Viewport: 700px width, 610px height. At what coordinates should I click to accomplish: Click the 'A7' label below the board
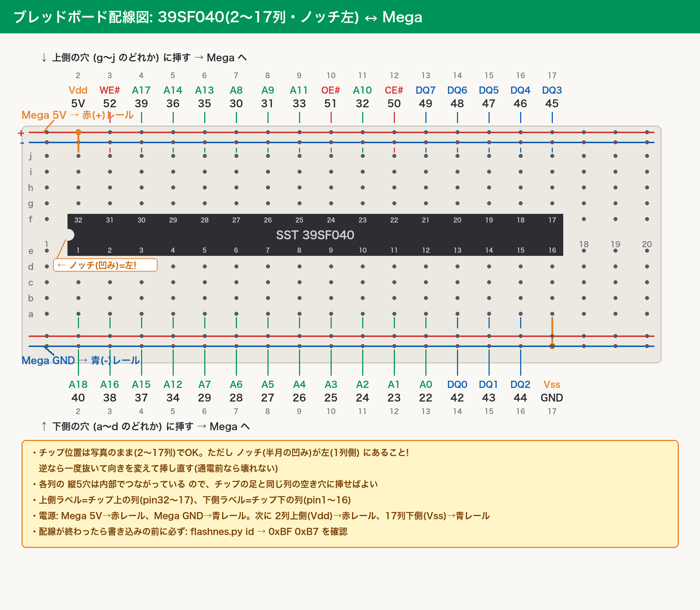(x=204, y=384)
